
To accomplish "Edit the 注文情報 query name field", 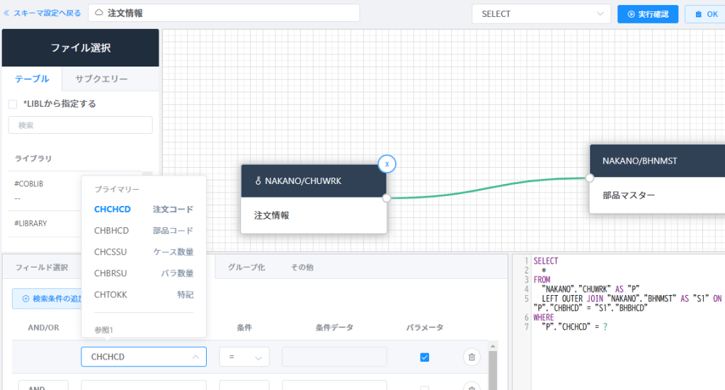I will (x=224, y=13).
